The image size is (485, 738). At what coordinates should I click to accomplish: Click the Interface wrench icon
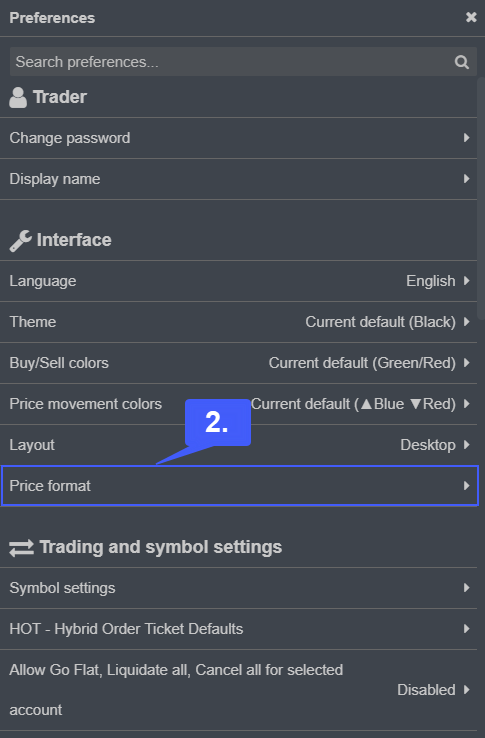coord(20,241)
